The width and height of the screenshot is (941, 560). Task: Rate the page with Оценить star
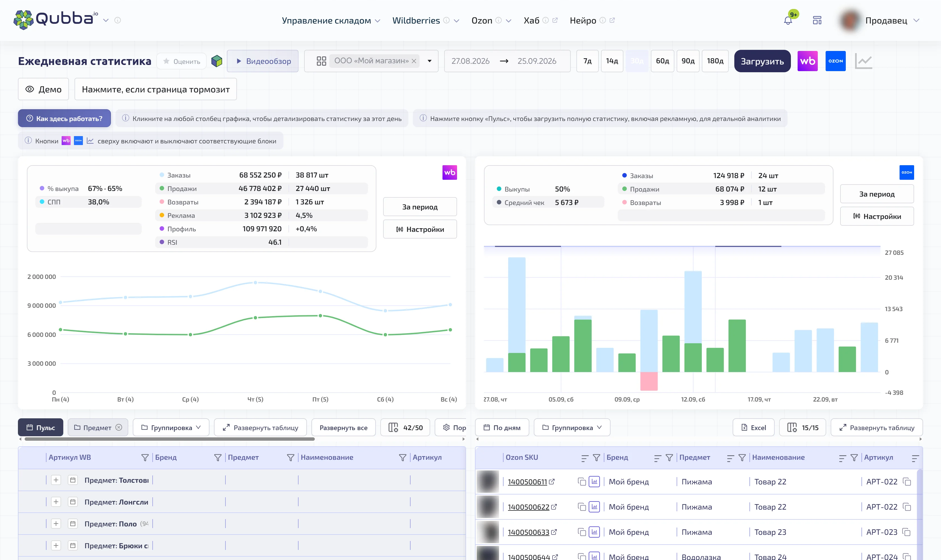(x=181, y=61)
